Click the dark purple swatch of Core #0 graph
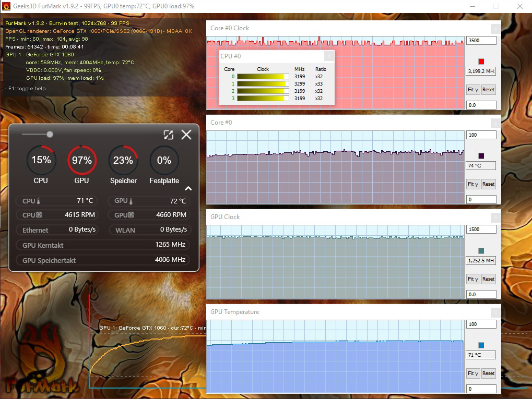This screenshot has width=532, height=399. 481,156
